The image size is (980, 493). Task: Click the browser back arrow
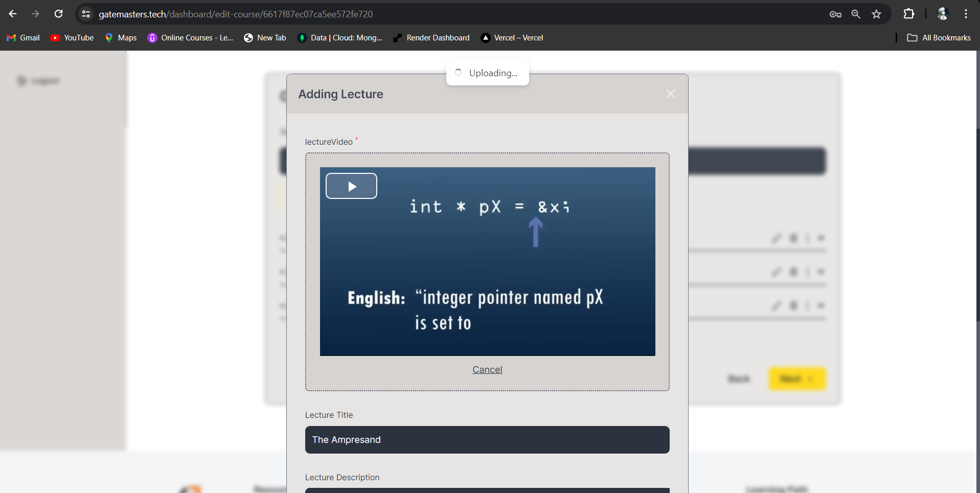(x=13, y=14)
